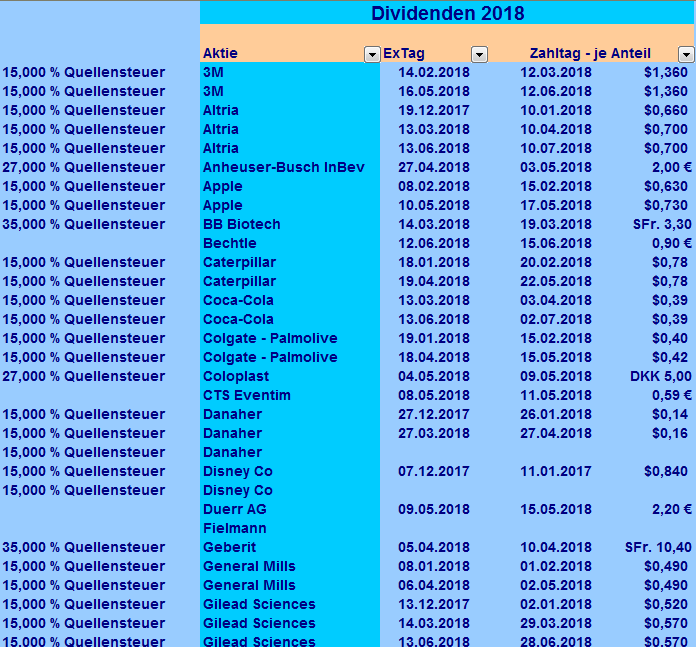This screenshot has width=696, height=647.
Task: Select Quellensteuer cell in Anheuser-Busch InBev row
Action: pyautogui.click(x=83, y=167)
